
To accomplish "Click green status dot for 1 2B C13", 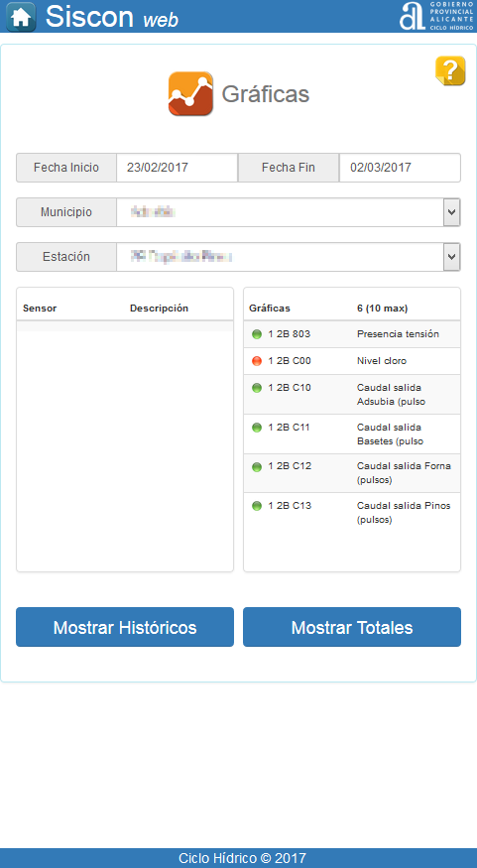I will [257, 506].
